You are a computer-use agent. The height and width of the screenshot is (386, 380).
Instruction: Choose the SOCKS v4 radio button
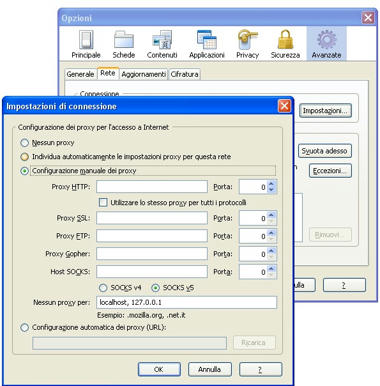103,288
